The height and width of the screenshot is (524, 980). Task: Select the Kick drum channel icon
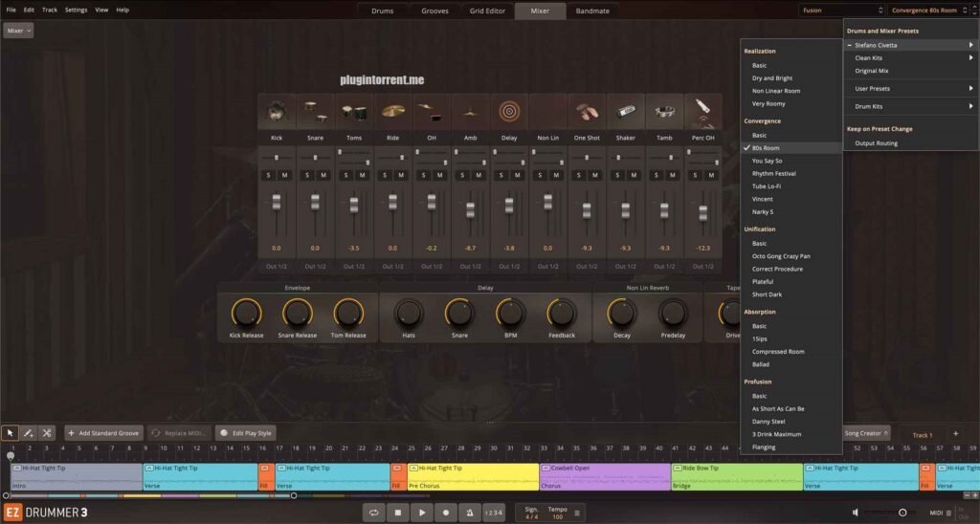coord(277,112)
